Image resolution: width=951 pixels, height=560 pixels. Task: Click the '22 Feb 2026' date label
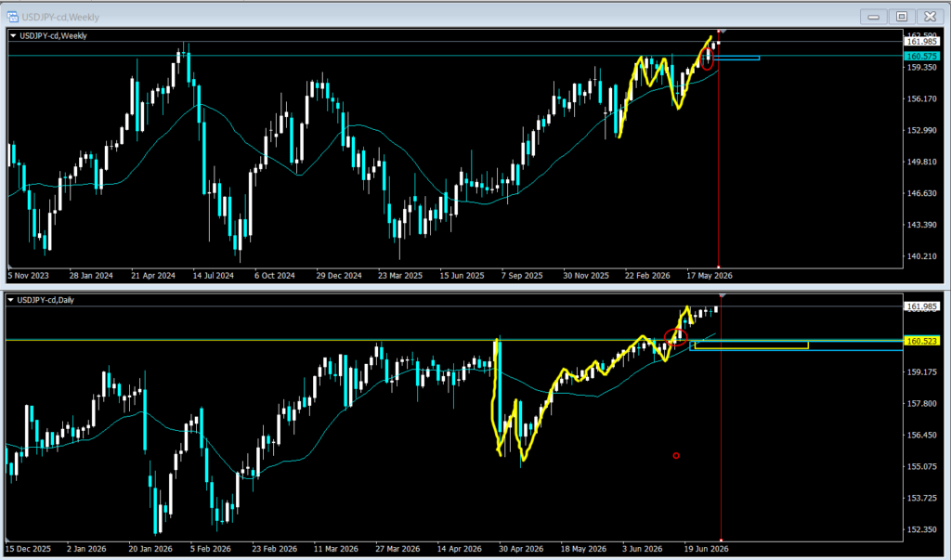(647, 276)
